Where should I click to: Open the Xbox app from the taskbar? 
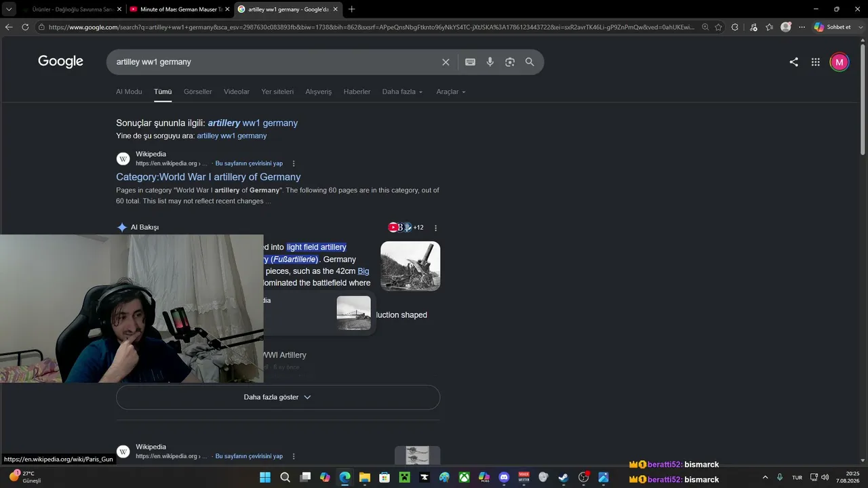click(x=464, y=477)
